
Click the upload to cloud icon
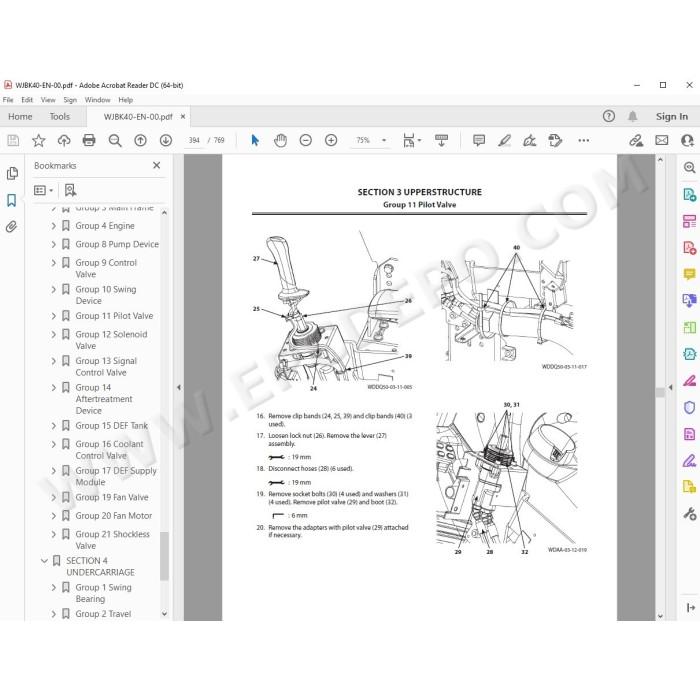pyautogui.click(x=64, y=141)
